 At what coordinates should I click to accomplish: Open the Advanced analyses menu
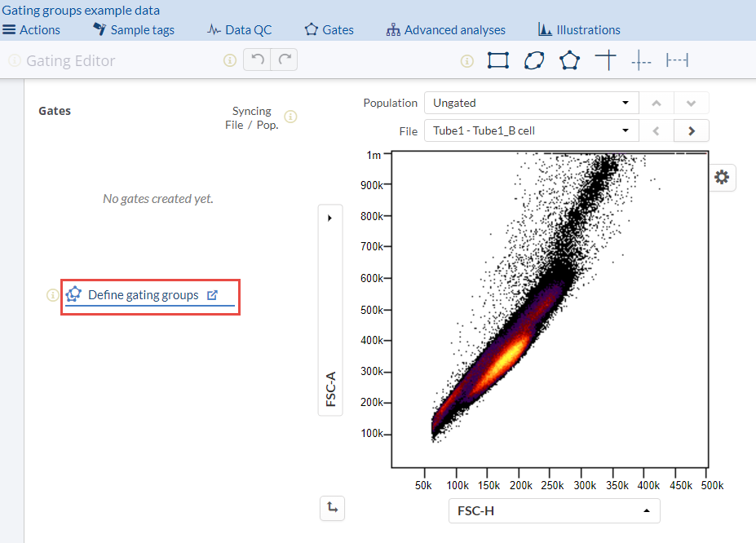(x=446, y=29)
